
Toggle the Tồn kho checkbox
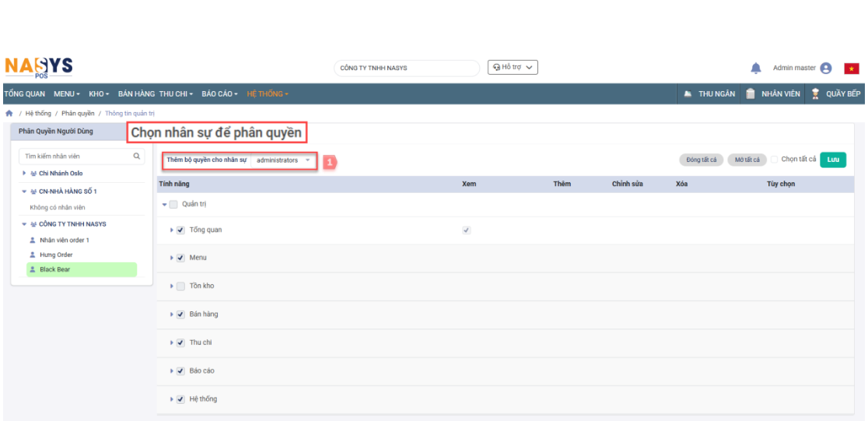(x=180, y=286)
